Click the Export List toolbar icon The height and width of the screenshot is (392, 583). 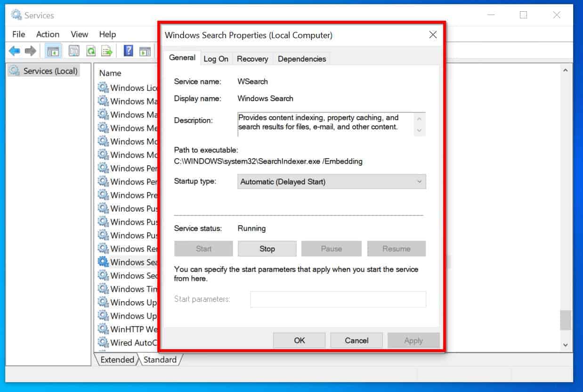(x=107, y=51)
